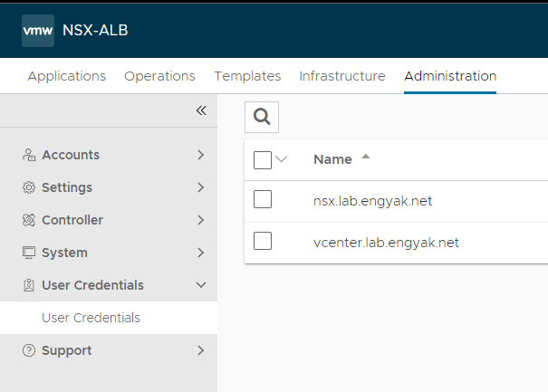Collapse the User Credentials section chevron
The height and width of the screenshot is (392, 548).
pyautogui.click(x=201, y=285)
